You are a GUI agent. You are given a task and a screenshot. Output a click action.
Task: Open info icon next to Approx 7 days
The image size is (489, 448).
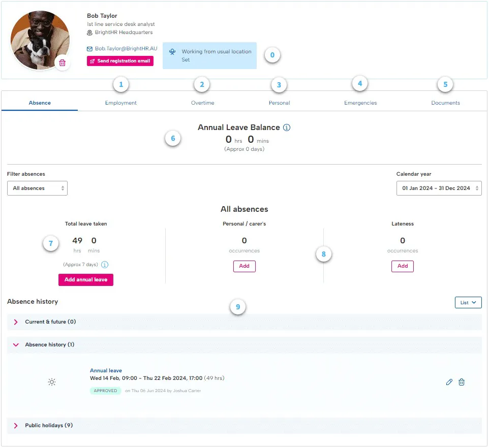click(x=105, y=265)
